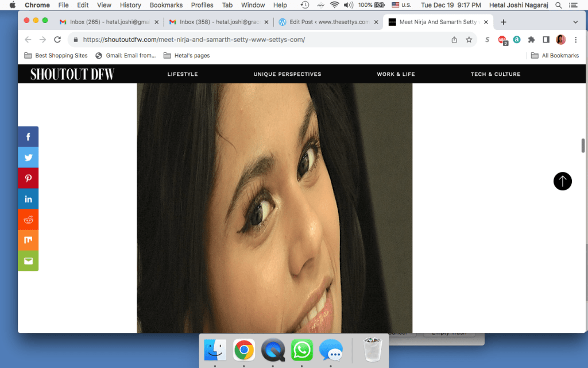
Task: Open the Bookmarks menu in menu bar
Action: [x=166, y=5]
